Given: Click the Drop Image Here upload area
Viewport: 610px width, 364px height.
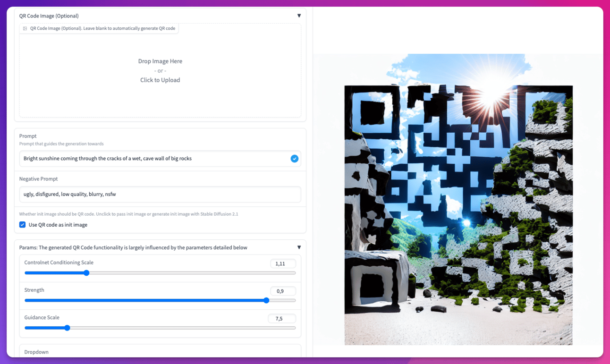Looking at the screenshot, I should 160,71.
